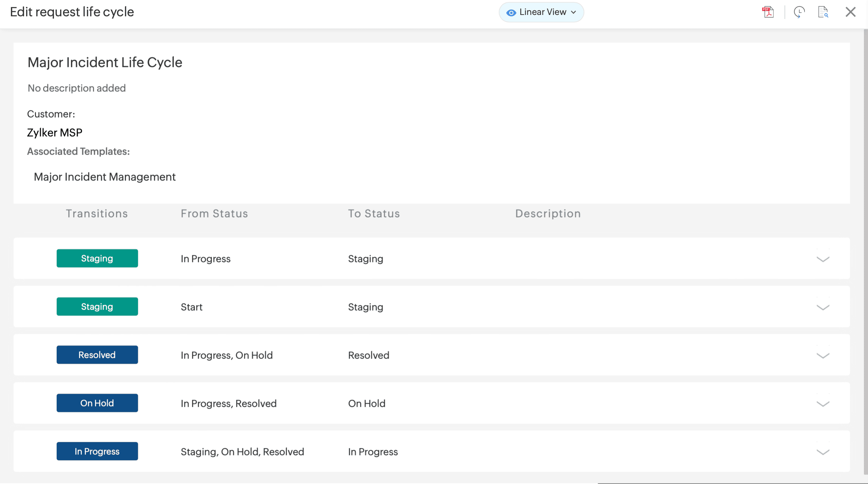The image size is (868, 484).
Task: Expand the In Progress to Staging row
Action: point(822,259)
